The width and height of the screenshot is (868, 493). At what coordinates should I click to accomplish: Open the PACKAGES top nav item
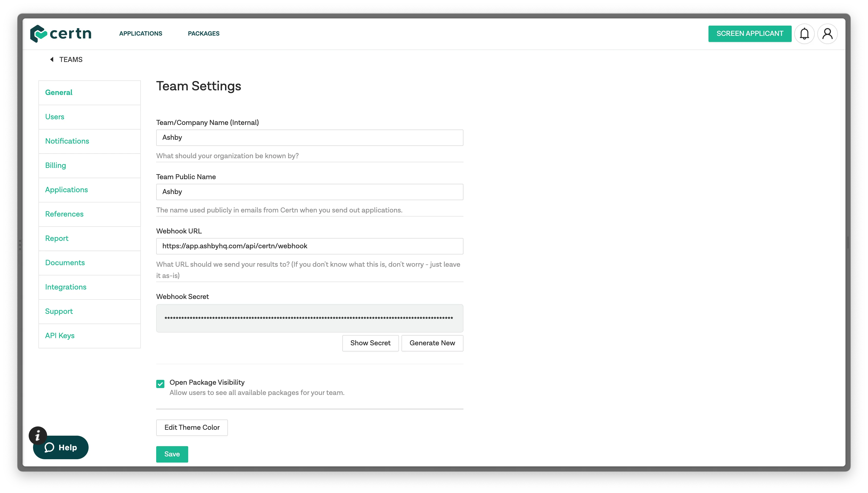204,34
